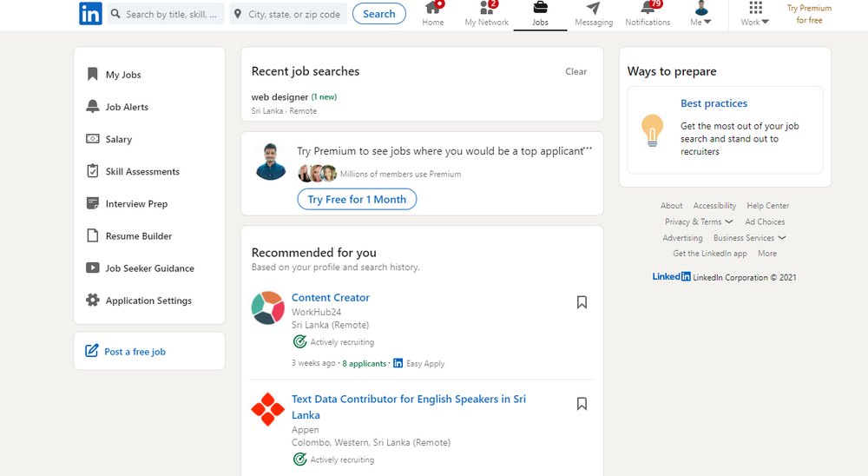
Task: Expand the Work dropdown arrow
Action: pos(765,23)
